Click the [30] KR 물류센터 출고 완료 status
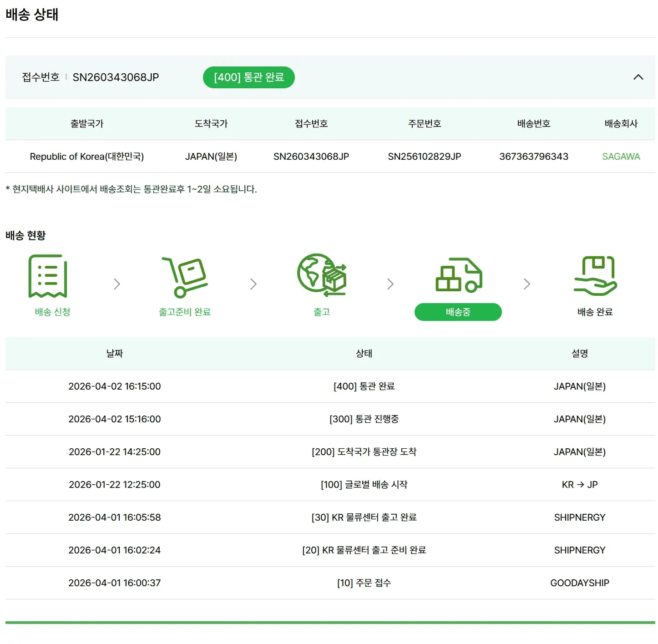Viewport: 658px width, 644px height. [x=364, y=517]
